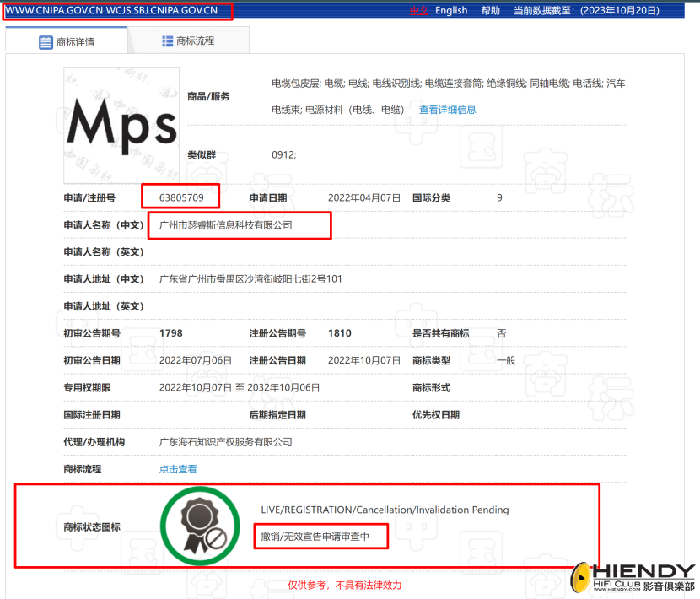Select the registration number 63805709
This screenshot has width=700, height=599.
(x=181, y=197)
